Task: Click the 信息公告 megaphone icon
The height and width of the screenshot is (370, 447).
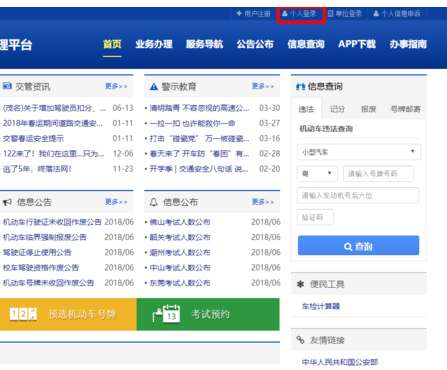Action: (x=7, y=202)
